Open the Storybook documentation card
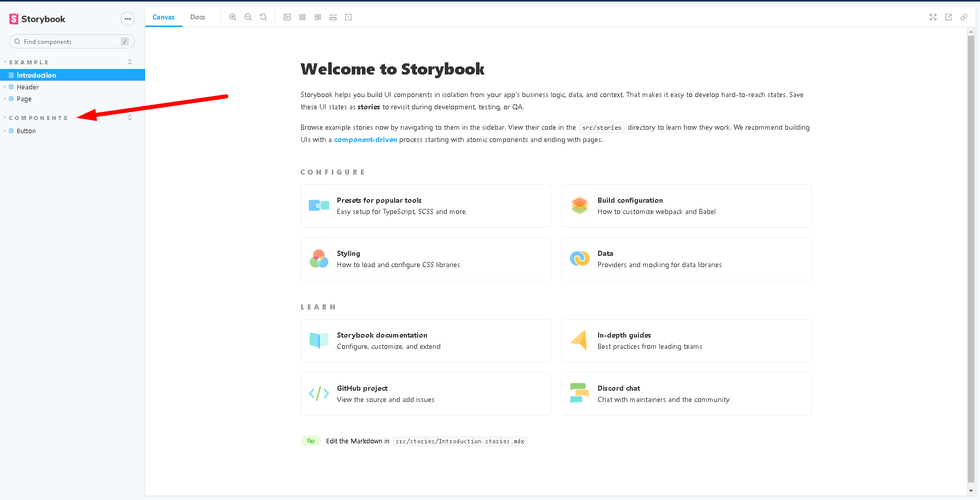 [425, 341]
